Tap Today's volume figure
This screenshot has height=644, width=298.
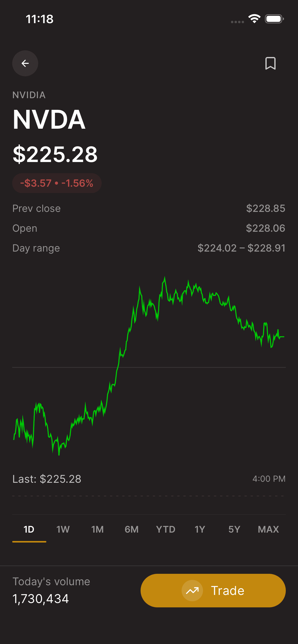click(x=41, y=599)
